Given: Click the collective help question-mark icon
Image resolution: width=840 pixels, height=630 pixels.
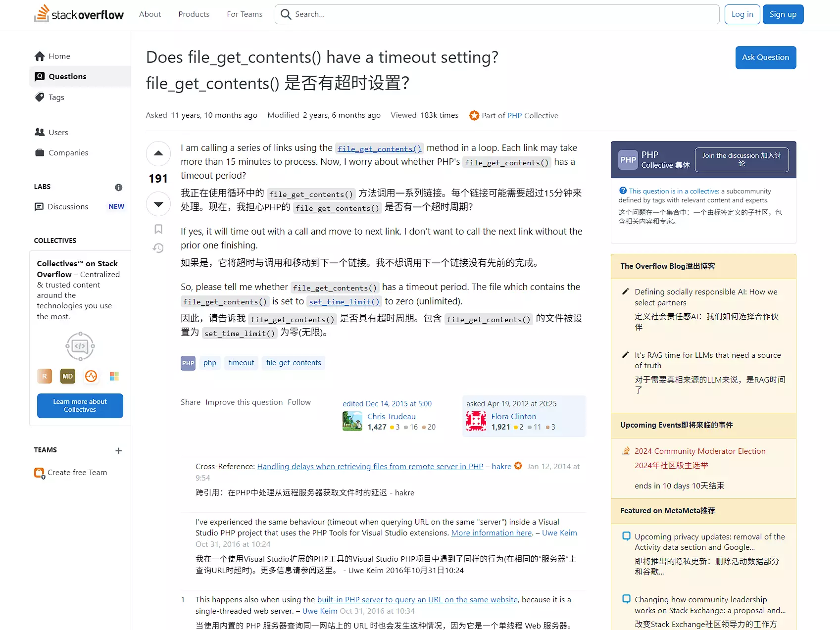Looking at the screenshot, I should coord(623,191).
